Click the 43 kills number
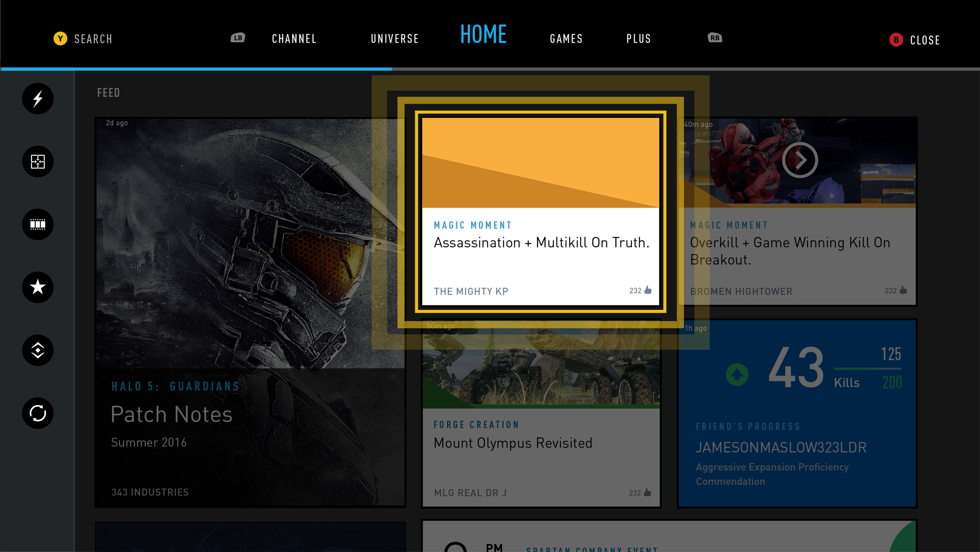Screen dimensions: 980x552 (x=796, y=368)
